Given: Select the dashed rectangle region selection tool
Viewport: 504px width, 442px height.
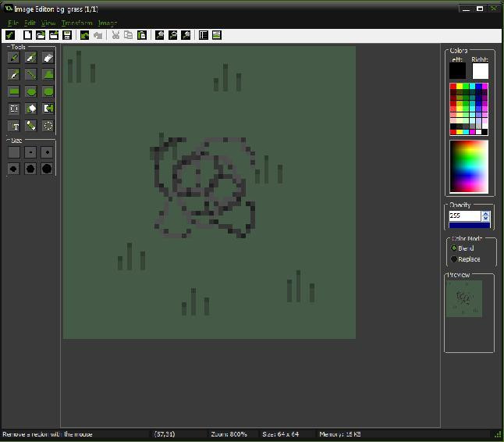Looking at the screenshot, I should [14, 109].
